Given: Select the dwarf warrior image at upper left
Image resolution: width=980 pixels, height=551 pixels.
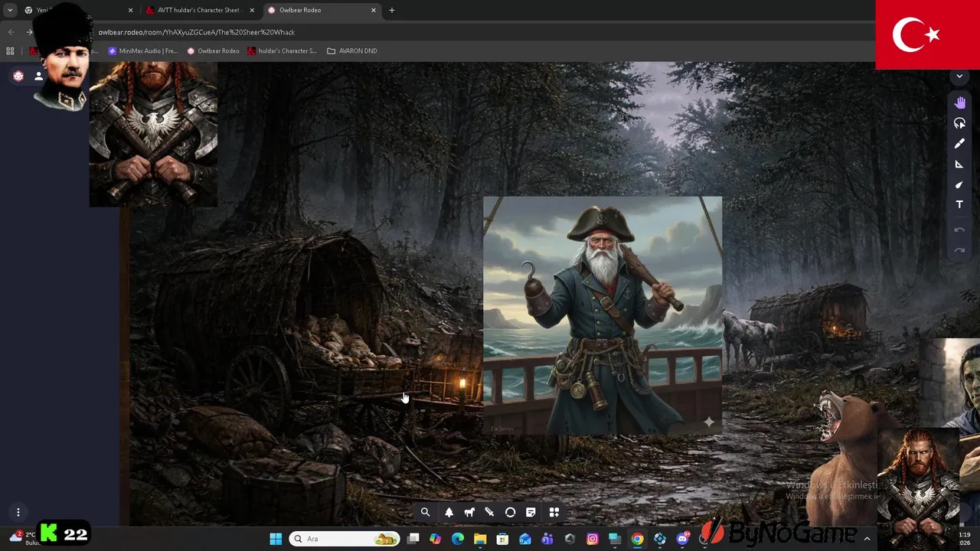Looking at the screenshot, I should 153,135.
